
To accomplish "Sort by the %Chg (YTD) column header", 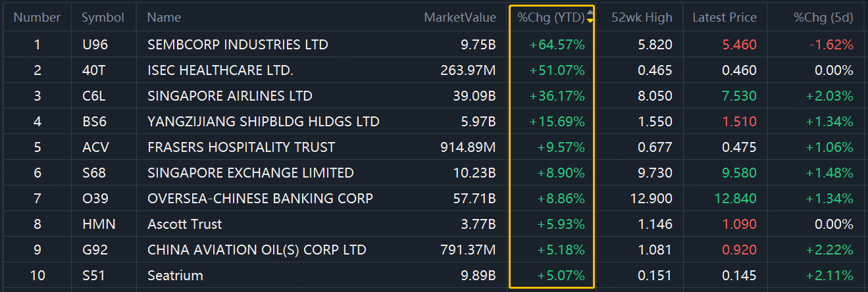I will pyautogui.click(x=551, y=18).
